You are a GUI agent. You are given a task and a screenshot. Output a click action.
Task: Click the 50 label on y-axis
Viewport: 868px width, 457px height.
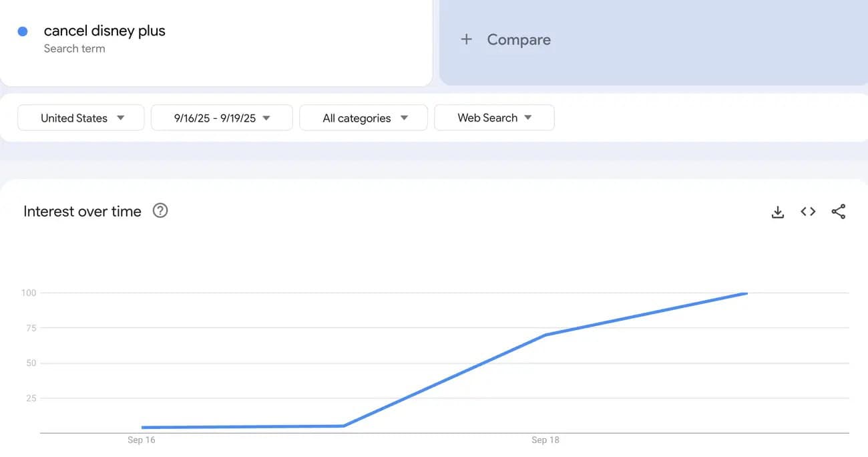coord(31,363)
